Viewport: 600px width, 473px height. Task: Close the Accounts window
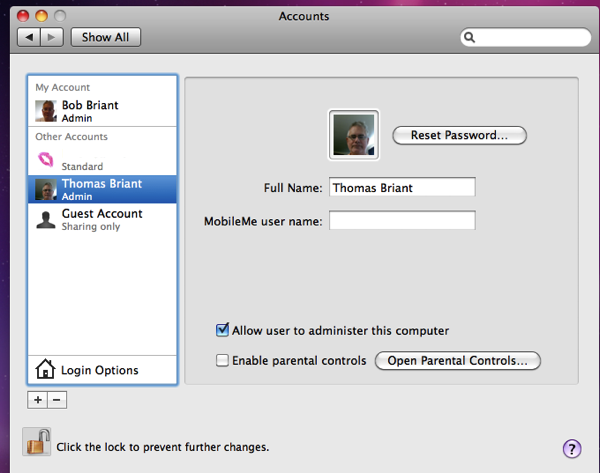click(x=23, y=16)
